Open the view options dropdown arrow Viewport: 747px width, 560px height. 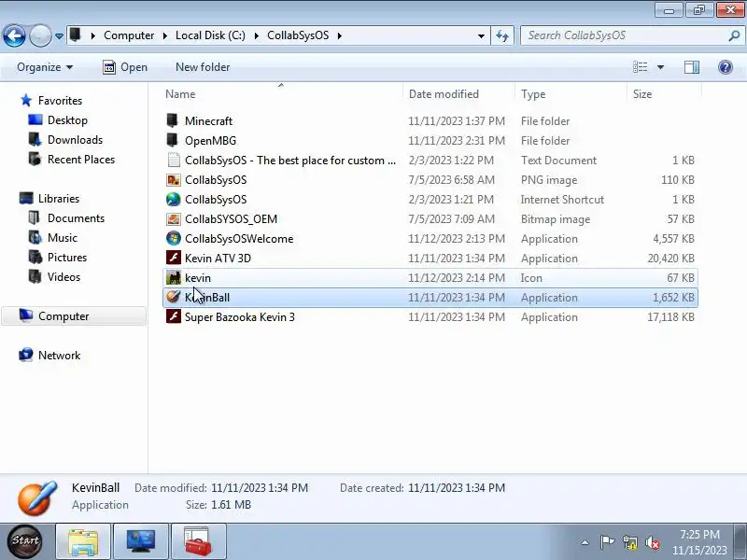pos(660,67)
